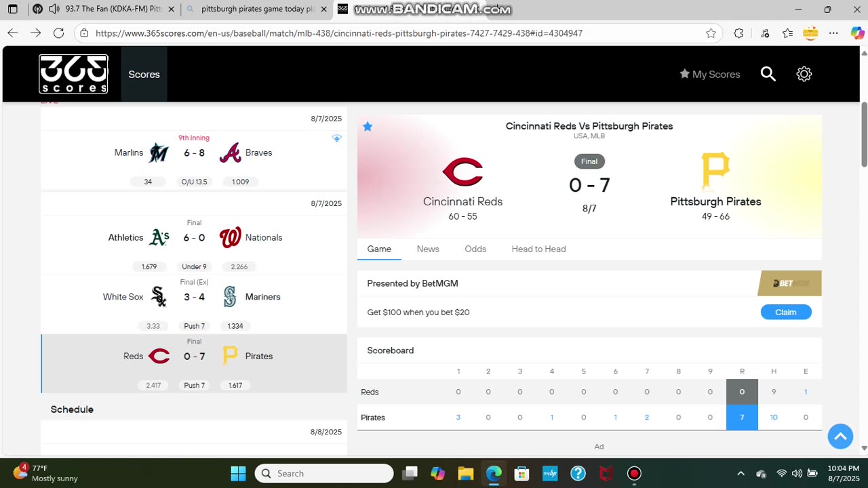Click the Mariners logo in game list
The width and height of the screenshot is (868, 488).
pos(230,296)
